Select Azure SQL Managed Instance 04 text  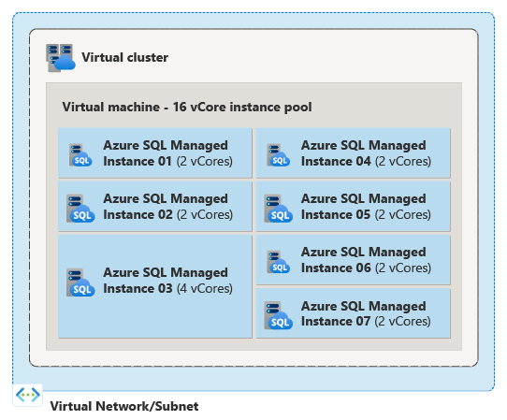366,153
